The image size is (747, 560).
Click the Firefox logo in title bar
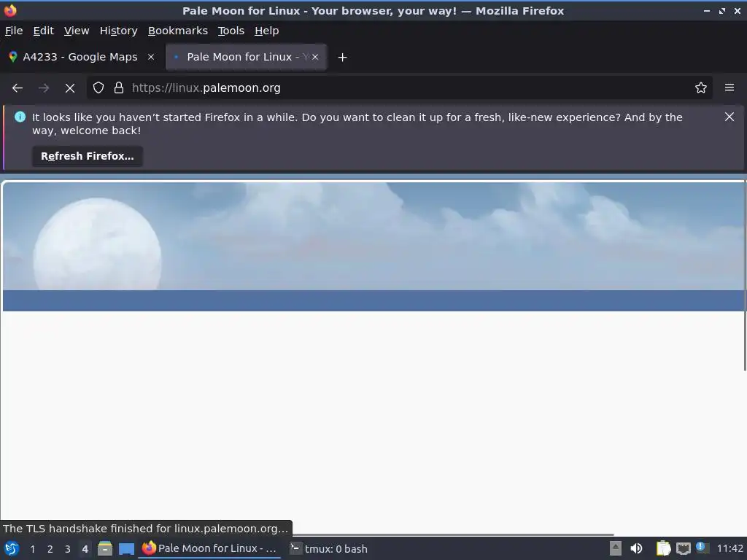(10, 10)
